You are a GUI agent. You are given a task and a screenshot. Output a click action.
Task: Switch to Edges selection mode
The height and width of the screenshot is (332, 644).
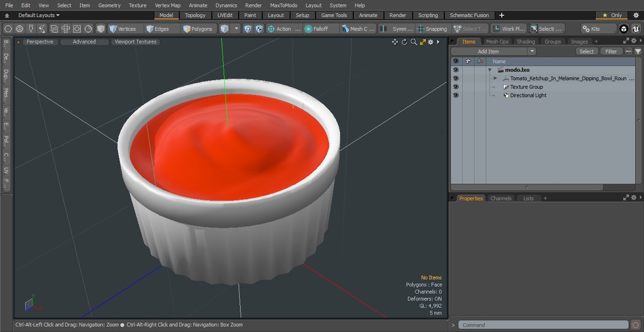pyautogui.click(x=158, y=29)
